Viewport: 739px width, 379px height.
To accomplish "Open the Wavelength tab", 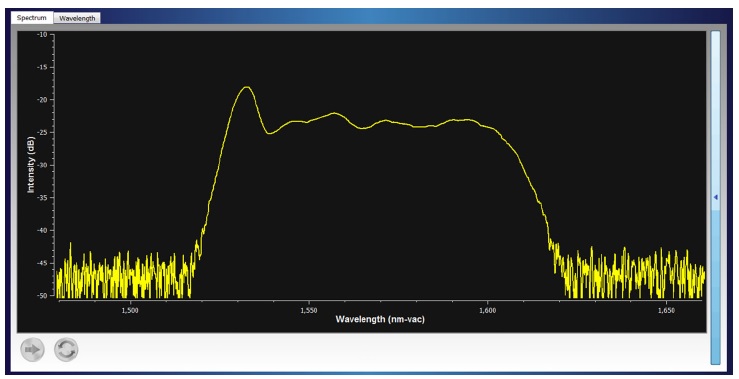I will pos(77,18).
